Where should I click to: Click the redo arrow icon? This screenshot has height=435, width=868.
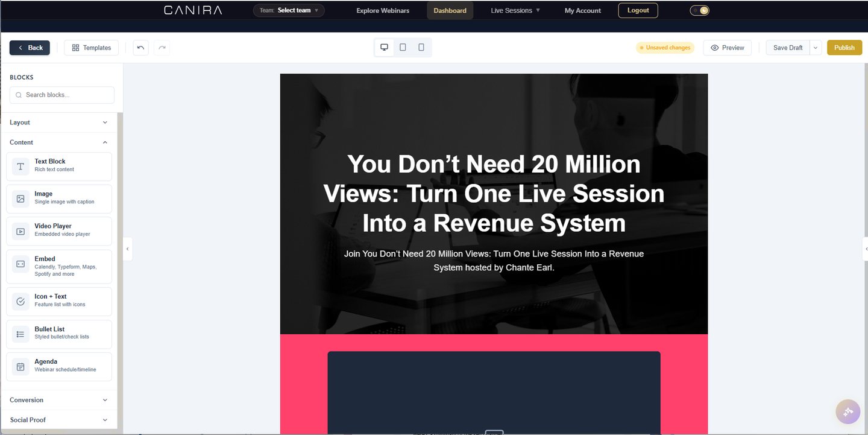click(x=162, y=48)
